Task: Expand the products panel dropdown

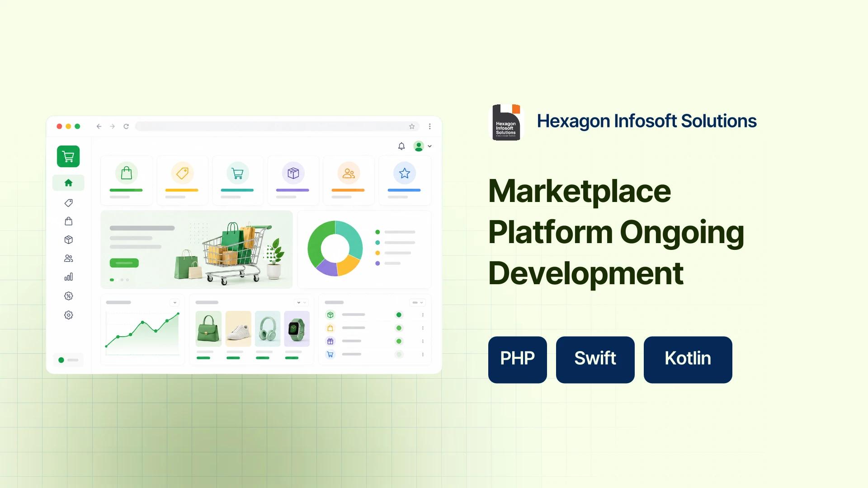Action: 302,302
